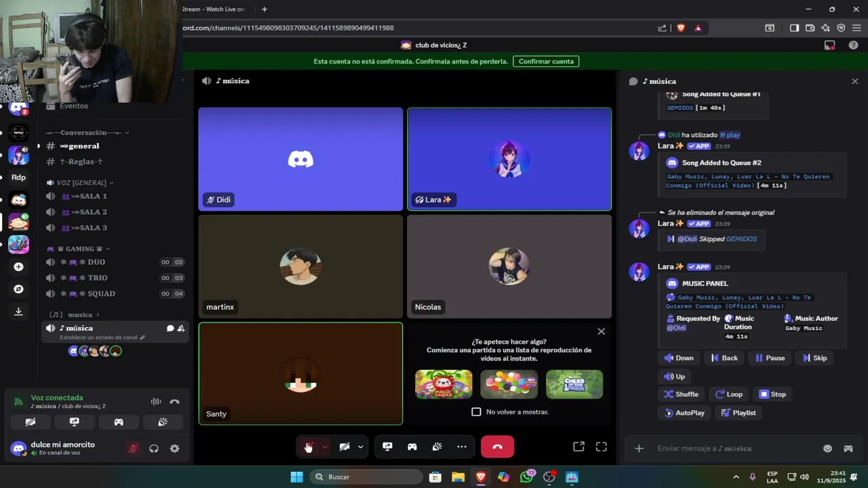Click Back in the music panel

tap(724, 358)
